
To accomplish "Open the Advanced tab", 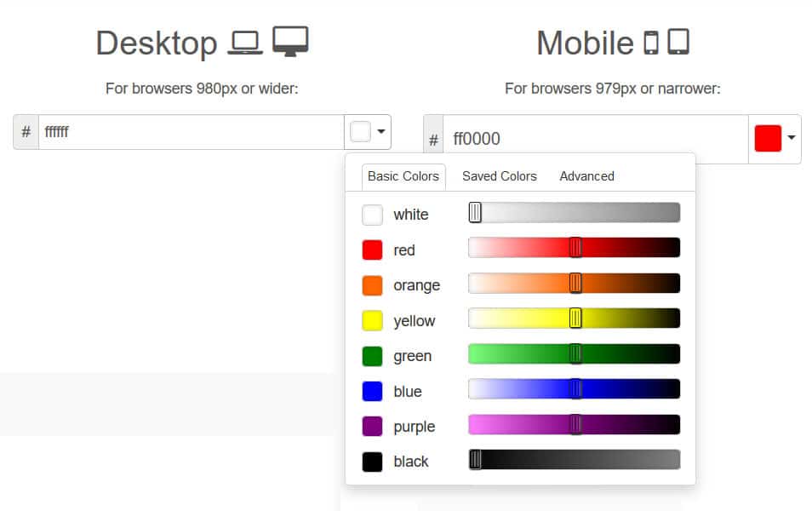I will tap(586, 176).
